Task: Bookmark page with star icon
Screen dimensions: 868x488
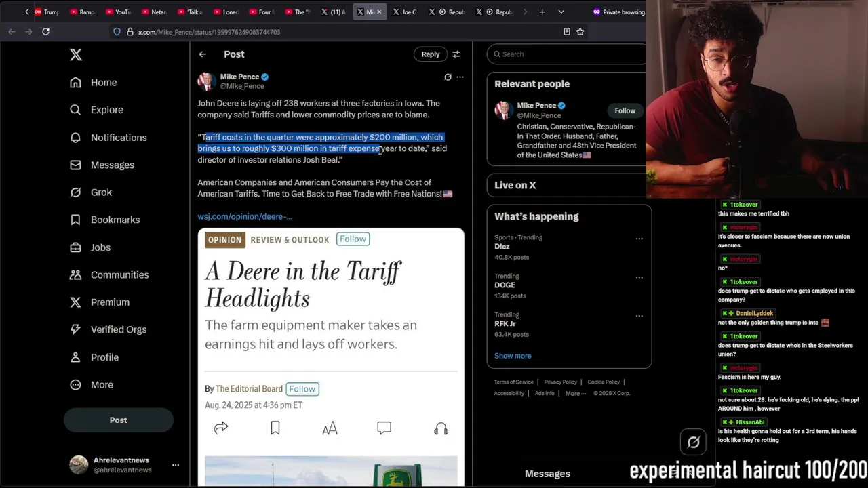Action: pos(580,31)
